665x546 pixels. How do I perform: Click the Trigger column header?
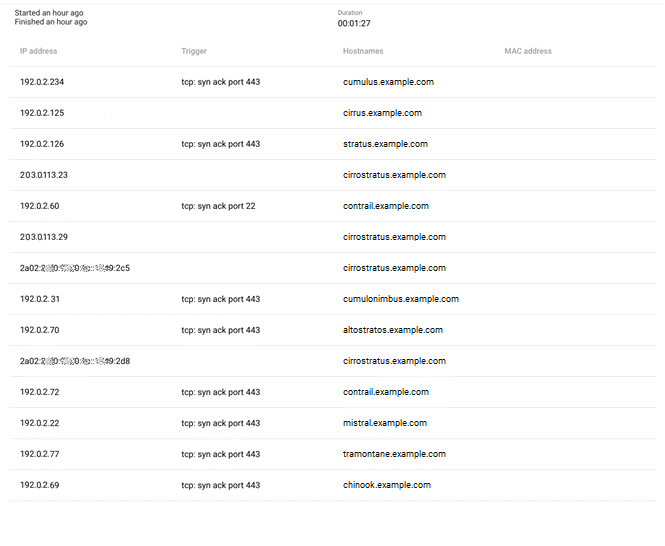pyautogui.click(x=194, y=51)
